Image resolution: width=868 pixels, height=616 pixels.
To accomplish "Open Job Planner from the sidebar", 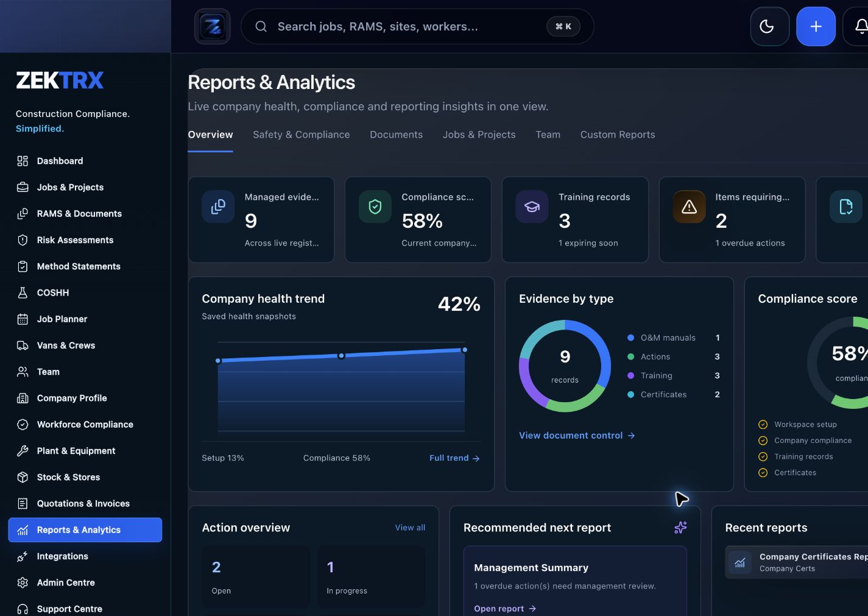I will click(85, 319).
